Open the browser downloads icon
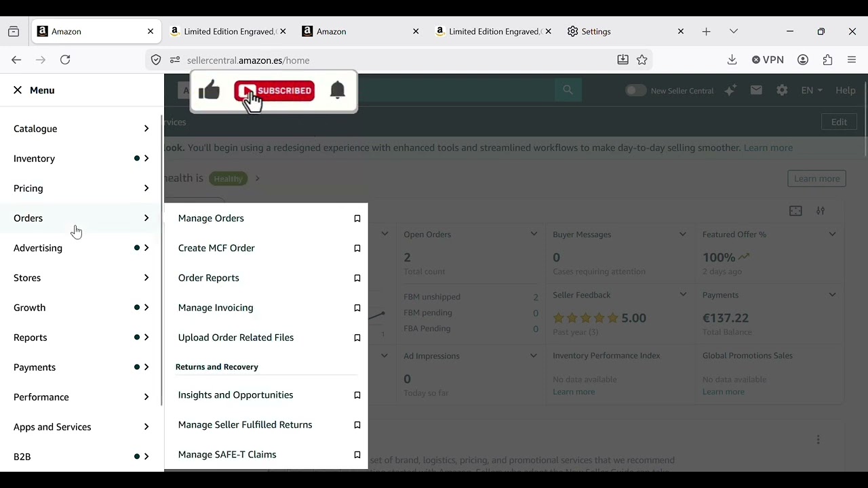The height and width of the screenshot is (488, 868). click(732, 60)
